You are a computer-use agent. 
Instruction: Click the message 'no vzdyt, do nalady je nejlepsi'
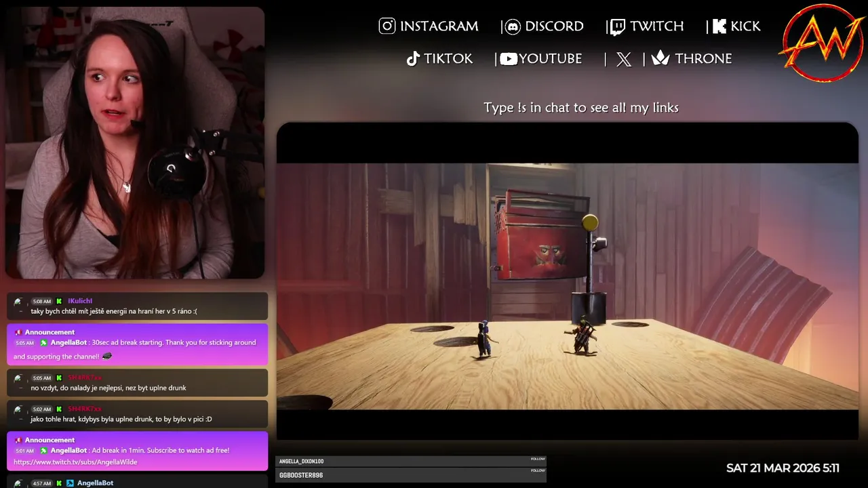coord(108,388)
